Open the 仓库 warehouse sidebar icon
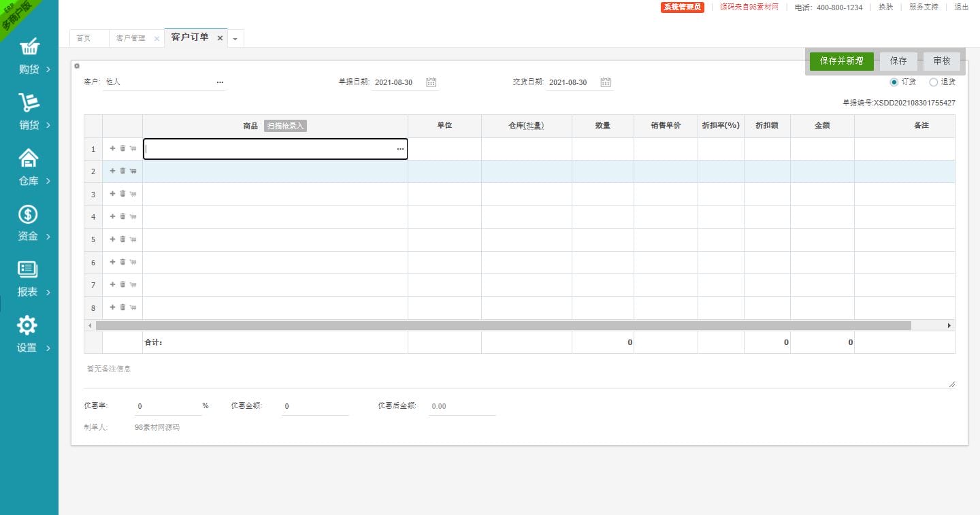 pyautogui.click(x=29, y=159)
